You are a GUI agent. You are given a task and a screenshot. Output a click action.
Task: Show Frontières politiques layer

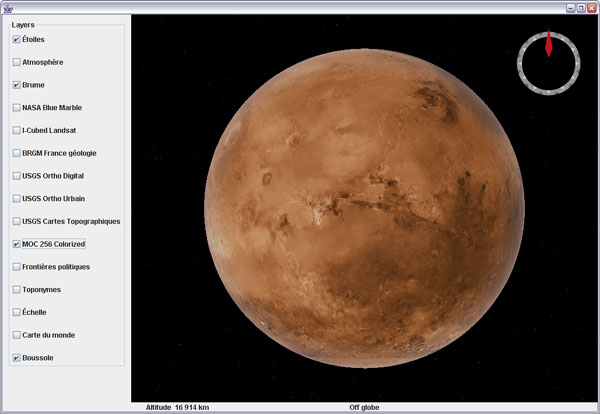(16, 267)
